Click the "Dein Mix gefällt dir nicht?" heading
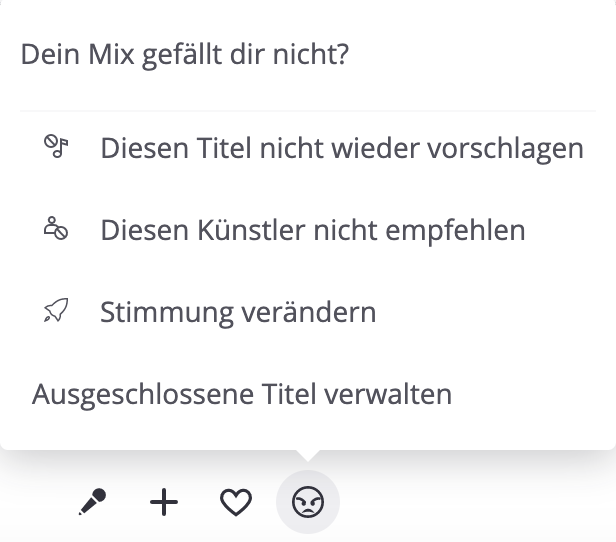This screenshot has height=542, width=616. coord(184,54)
